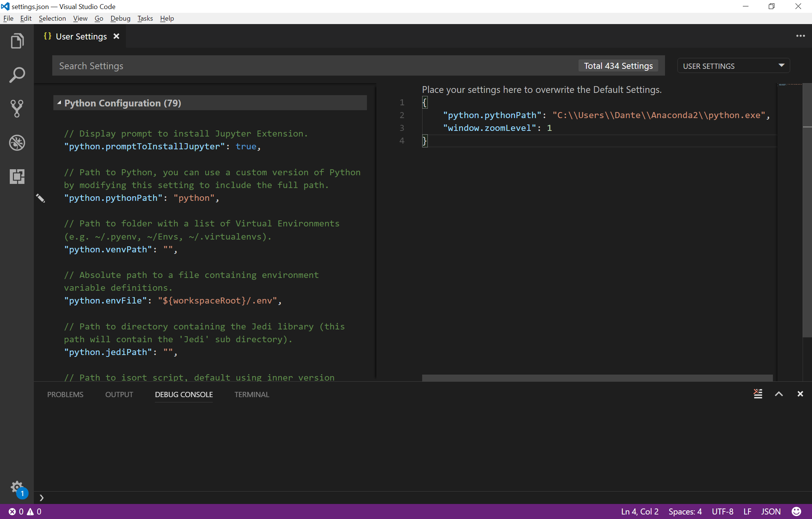Select the DEBUG CONSOLE panel tab

point(184,395)
